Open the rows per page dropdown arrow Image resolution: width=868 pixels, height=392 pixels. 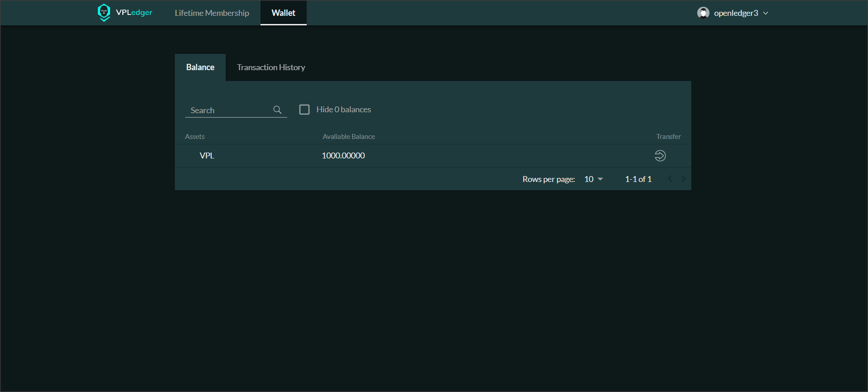[x=600, y=179]
